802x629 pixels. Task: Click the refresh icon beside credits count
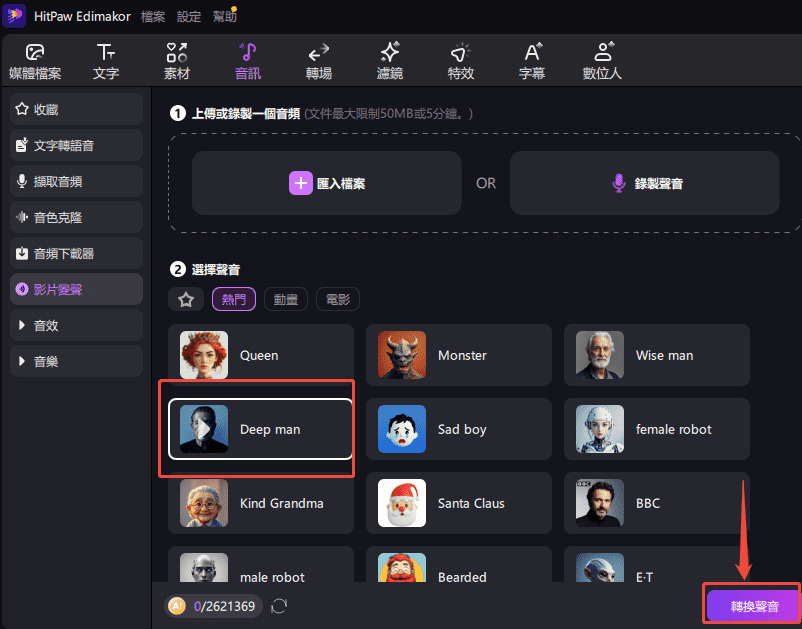[280, 606]
